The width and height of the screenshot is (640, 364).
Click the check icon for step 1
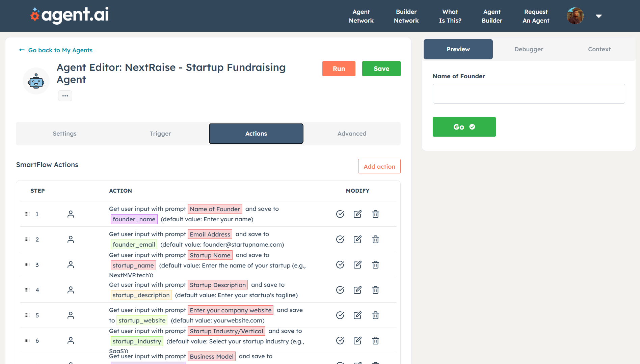(x=340, y=214)
